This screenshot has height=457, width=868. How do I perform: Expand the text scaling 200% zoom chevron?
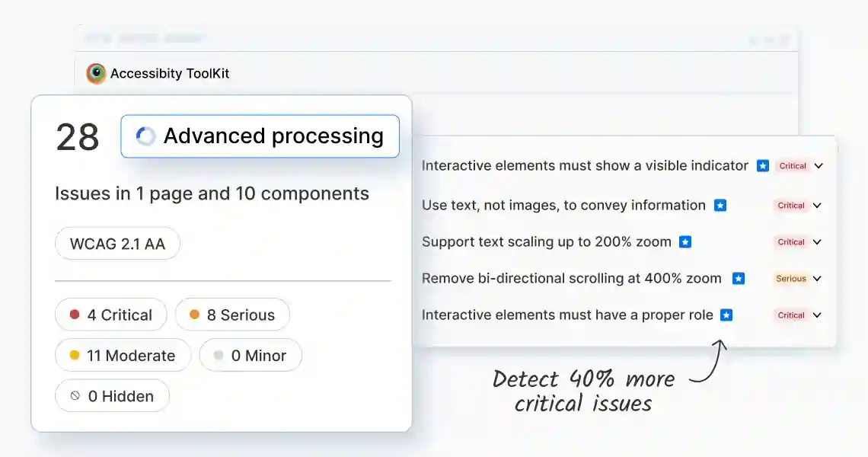817,242
